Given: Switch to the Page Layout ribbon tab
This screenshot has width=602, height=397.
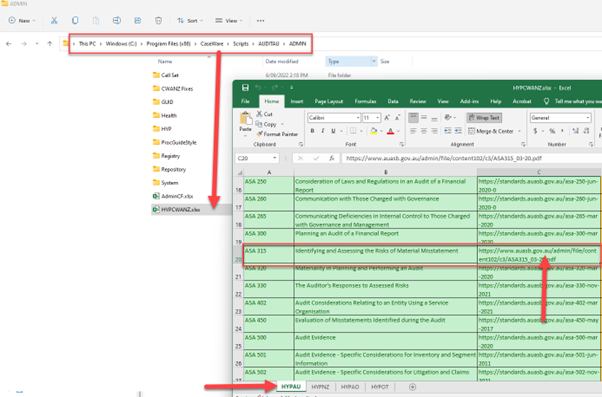Looking at the screenshot, I should 329,101.
